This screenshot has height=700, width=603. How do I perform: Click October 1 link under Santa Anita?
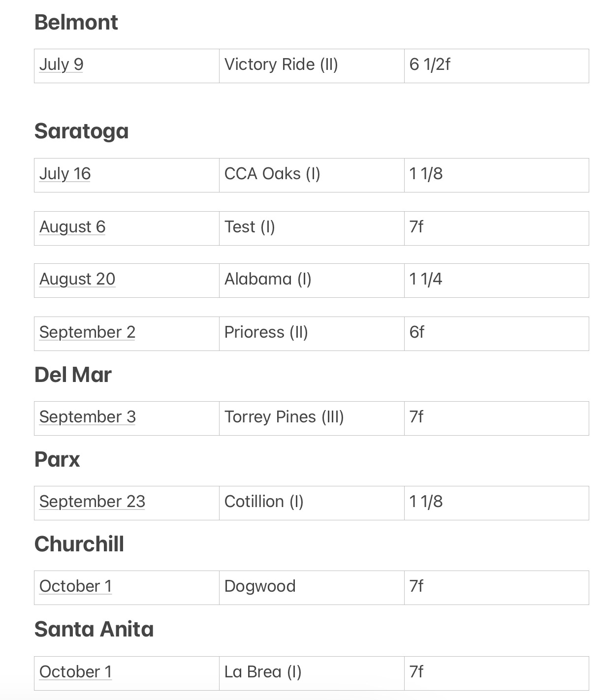[75, 672]
